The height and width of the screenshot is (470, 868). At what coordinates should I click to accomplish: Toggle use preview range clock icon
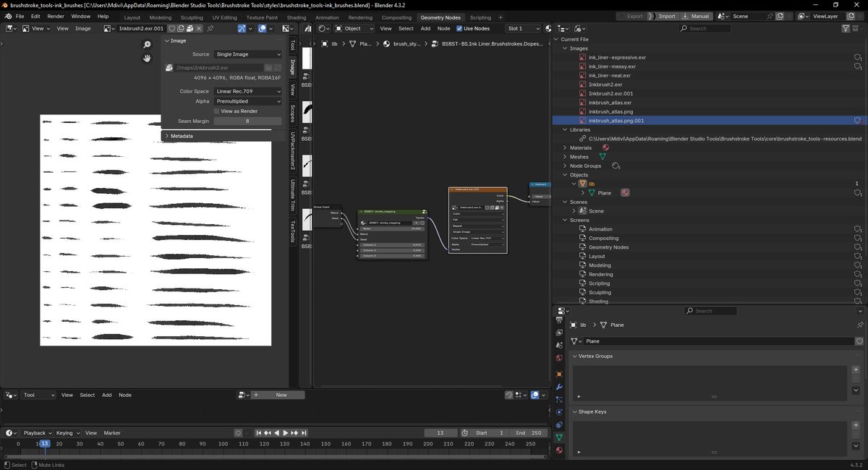point(464,432)
